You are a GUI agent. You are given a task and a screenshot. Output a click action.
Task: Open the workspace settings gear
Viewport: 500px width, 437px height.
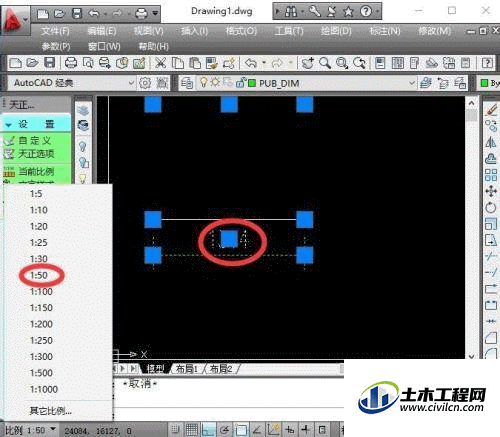(145, 83)
